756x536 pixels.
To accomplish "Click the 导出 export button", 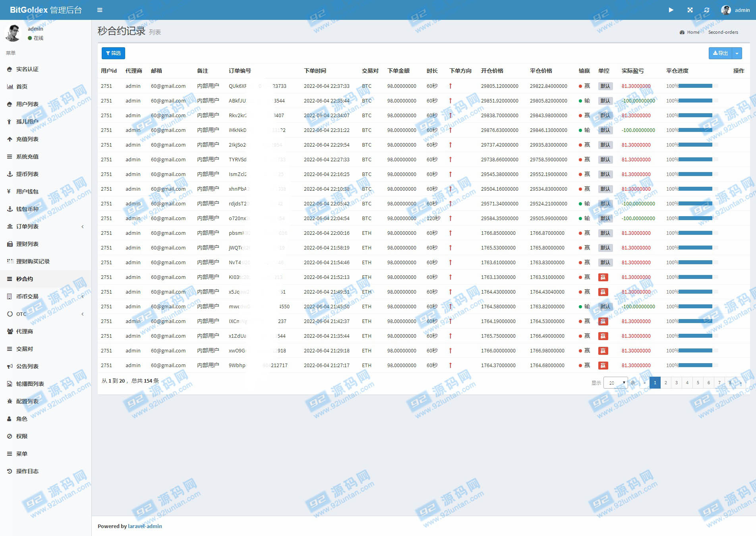I will [720, 53].
